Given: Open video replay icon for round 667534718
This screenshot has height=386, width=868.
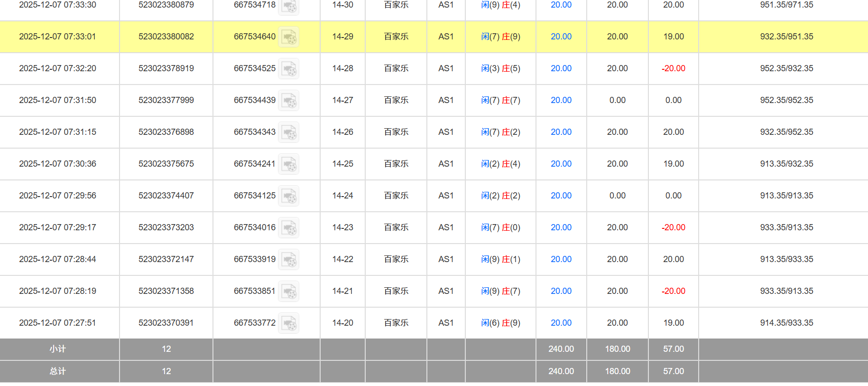Looking at the screenshot, I should [288, 6].
